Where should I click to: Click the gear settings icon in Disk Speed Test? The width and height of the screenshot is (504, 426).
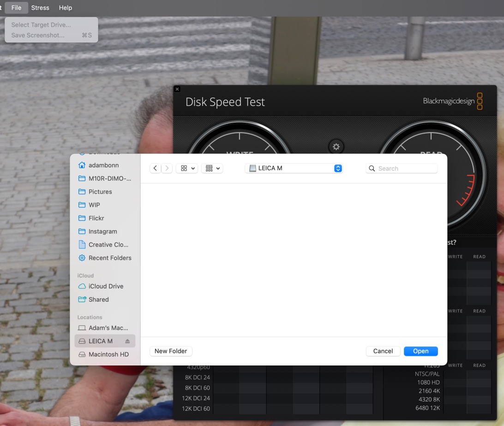tap(336, 147)
